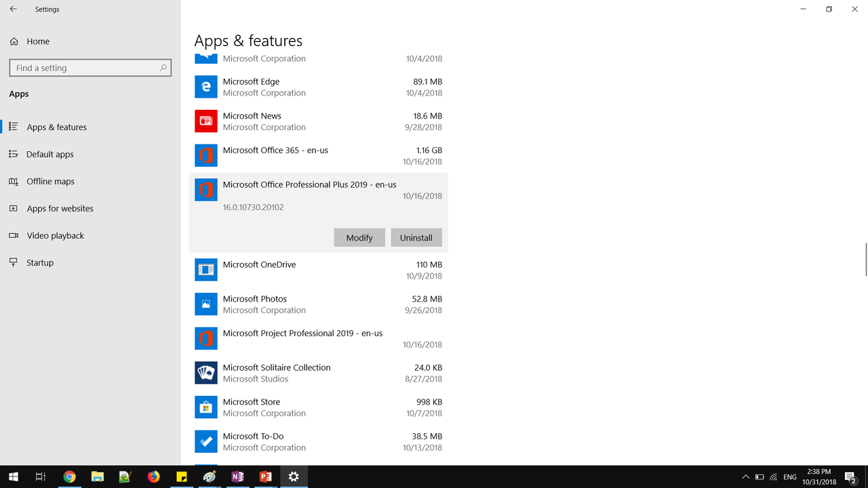This screenshot has width=868, height=488.
Task: Go to Video playback settings
Action: pyautogui.click(x=55, y=236)
